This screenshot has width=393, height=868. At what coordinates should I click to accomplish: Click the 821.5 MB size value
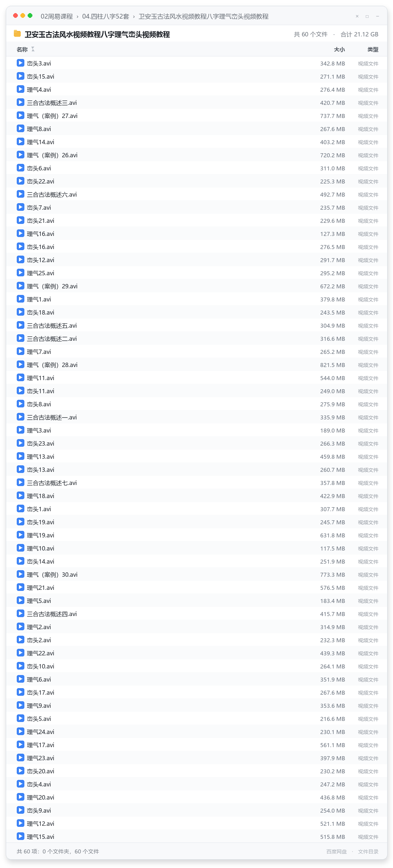[x=333, y=365]
